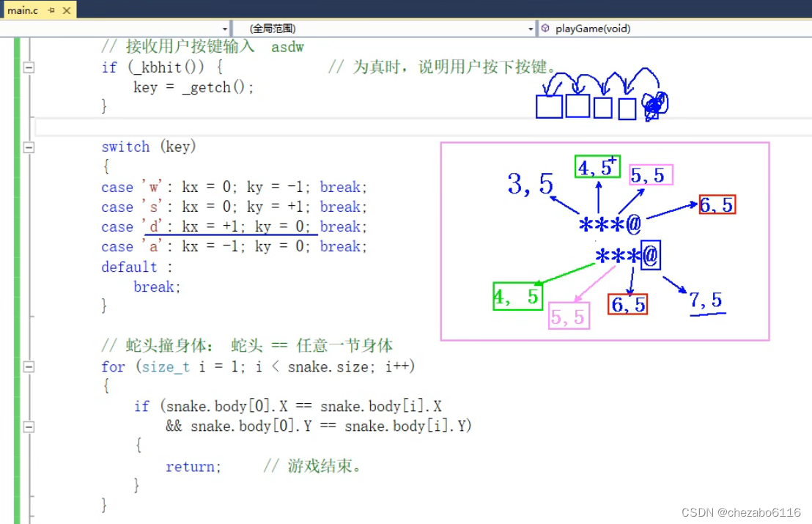Image resolution: width=812 pixels, height=524 pixels.
Task: Click the return statement in loop
Action: [x=193, y=467]
